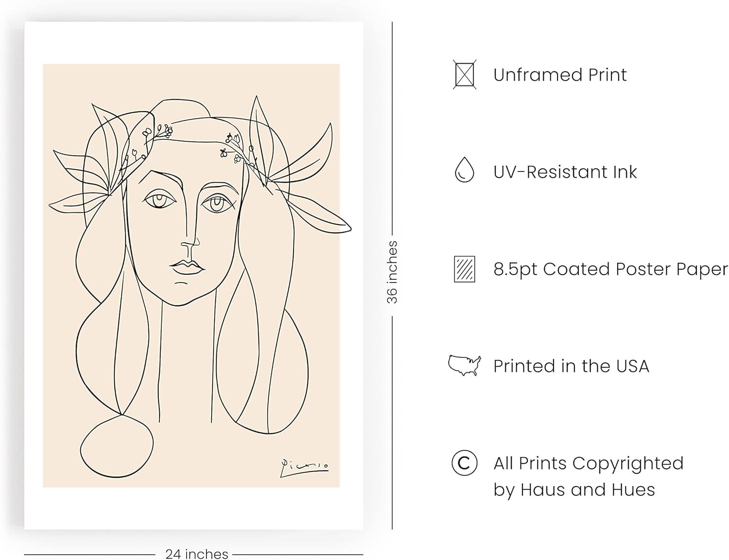The height and width of the screenshot is (560, 729).
Task: Click the crossed-out frame icon
Action: pyautogui.click(x=465, y=74)
